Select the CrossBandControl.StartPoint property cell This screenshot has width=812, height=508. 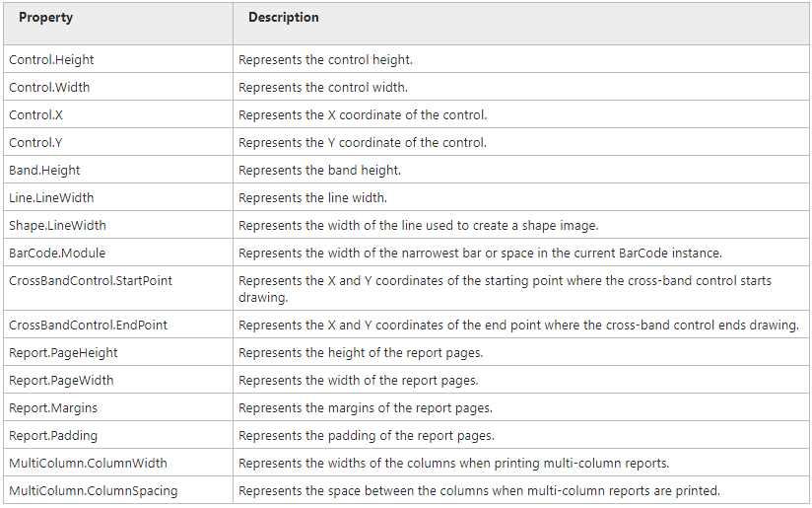(91, 281)
